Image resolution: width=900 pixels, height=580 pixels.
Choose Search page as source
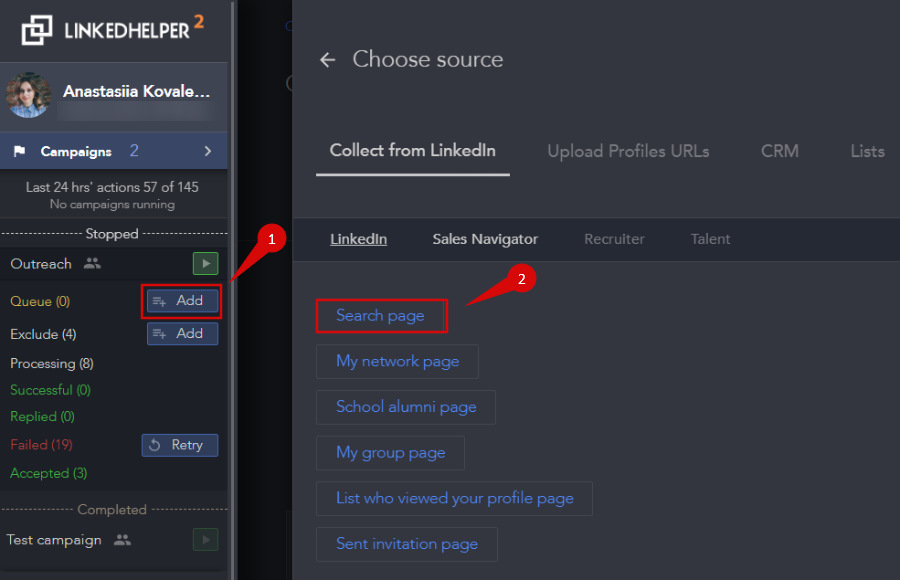click(x=380, y=316)
